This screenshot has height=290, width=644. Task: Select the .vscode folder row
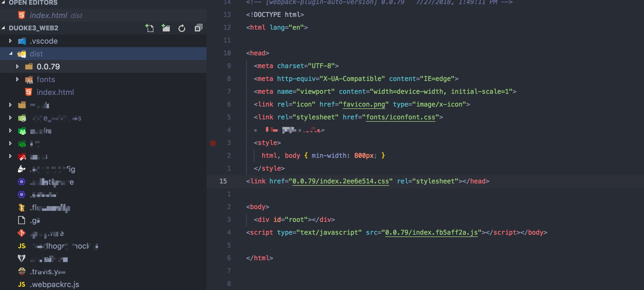tap(103, 41)
